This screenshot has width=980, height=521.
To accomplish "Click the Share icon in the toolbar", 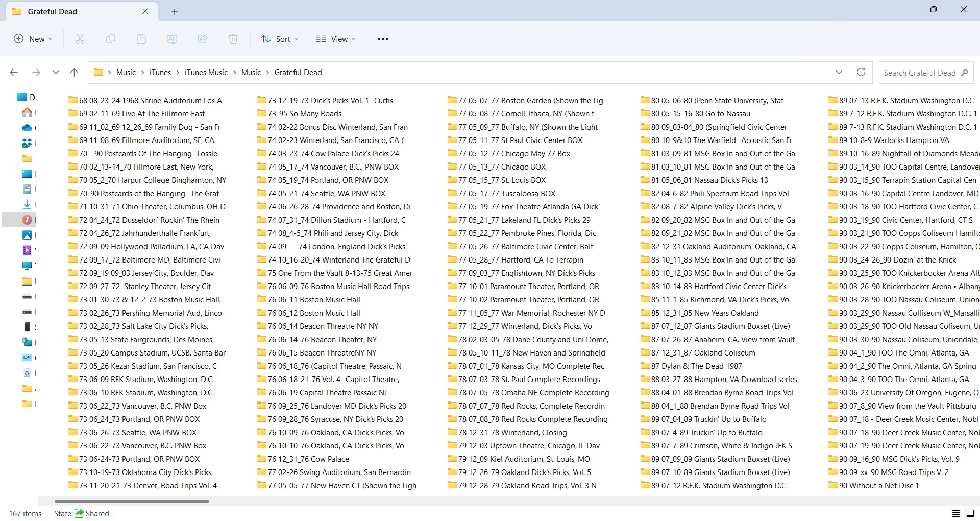I will tap(203, 39).
